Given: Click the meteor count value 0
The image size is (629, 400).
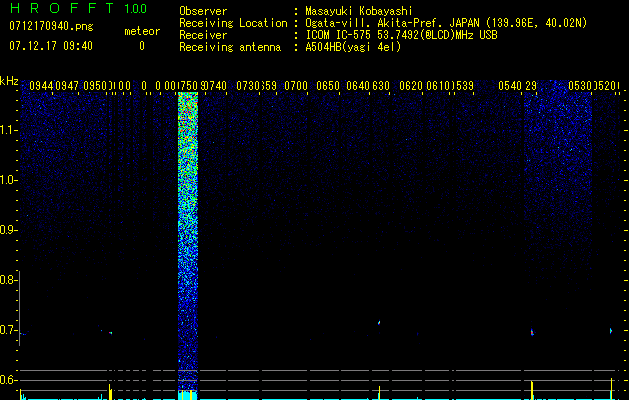Looking at the screenshot, I should [142, 46].
